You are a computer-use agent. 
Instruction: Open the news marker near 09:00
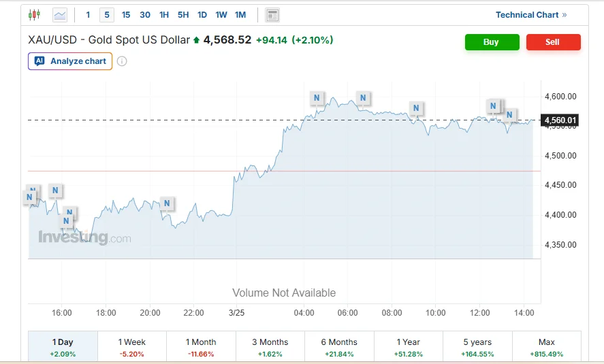[x=416, y=107]
